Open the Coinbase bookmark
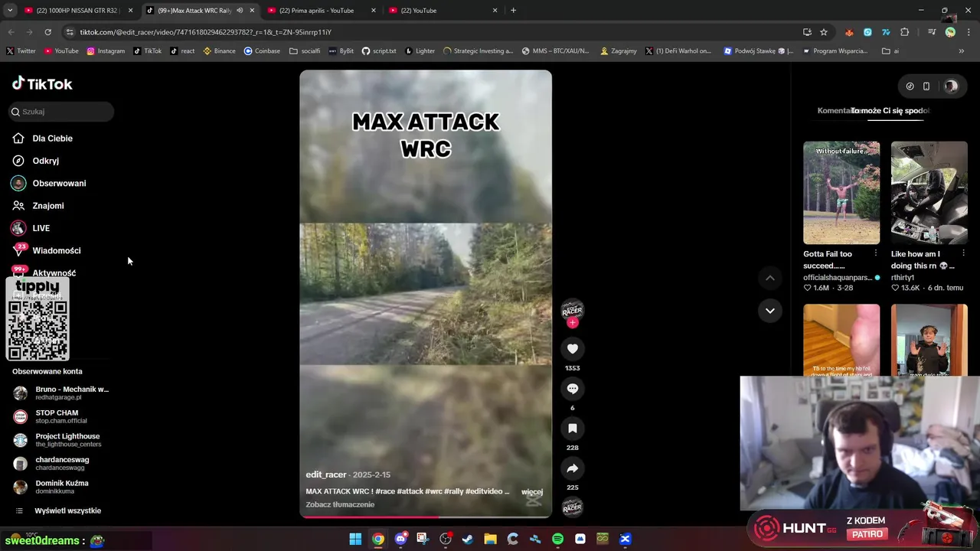The image size is (980, 551). point(262,51)
